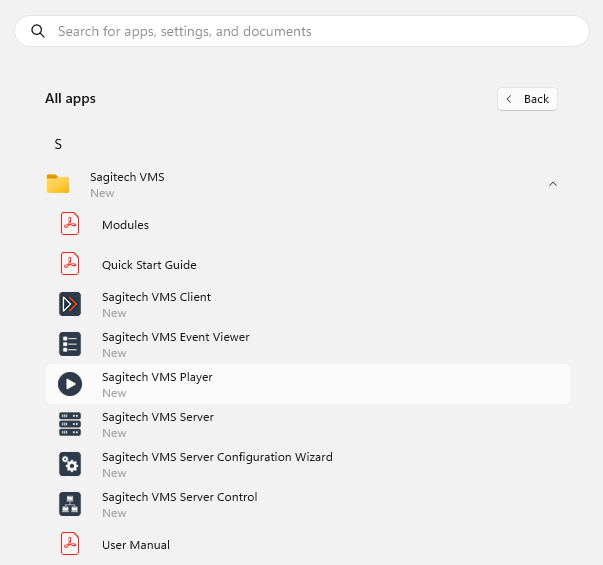Jump to letters via the S header
This screenshot has height=565, width=603.
(x=58, y=144)
